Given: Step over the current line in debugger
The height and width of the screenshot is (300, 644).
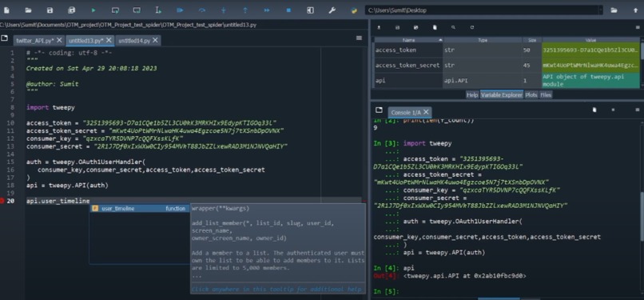Looking at the screenshot, I should point(201,10).
